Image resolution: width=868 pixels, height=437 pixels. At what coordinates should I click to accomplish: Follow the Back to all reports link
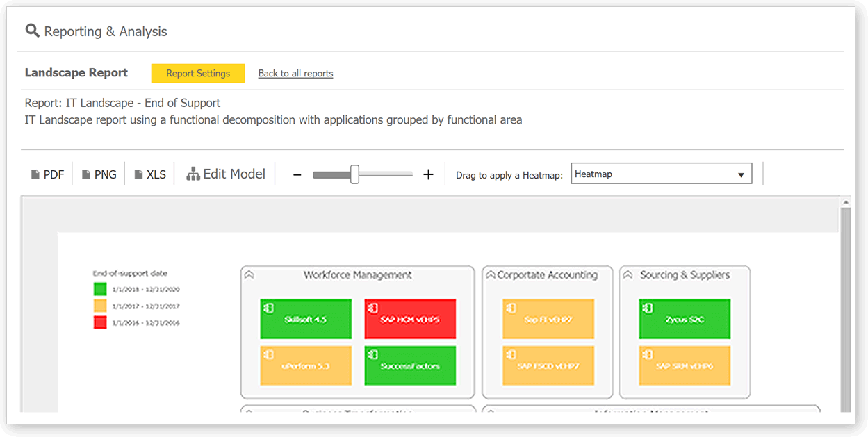click(295, 73)
